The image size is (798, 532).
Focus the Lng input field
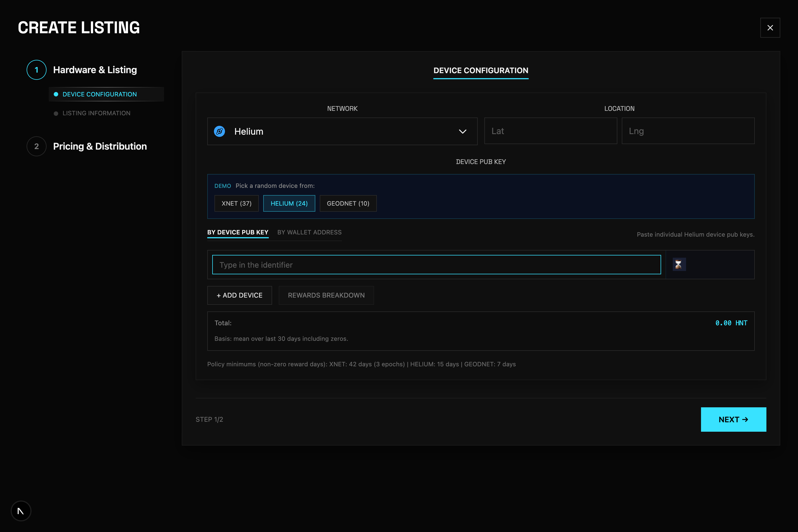click(x=688, y=131)
